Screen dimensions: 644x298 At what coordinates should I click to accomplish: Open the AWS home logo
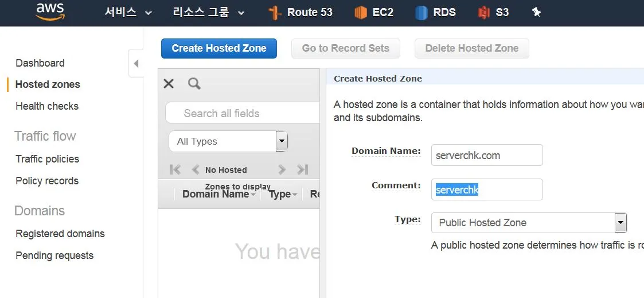coord(50,12)
